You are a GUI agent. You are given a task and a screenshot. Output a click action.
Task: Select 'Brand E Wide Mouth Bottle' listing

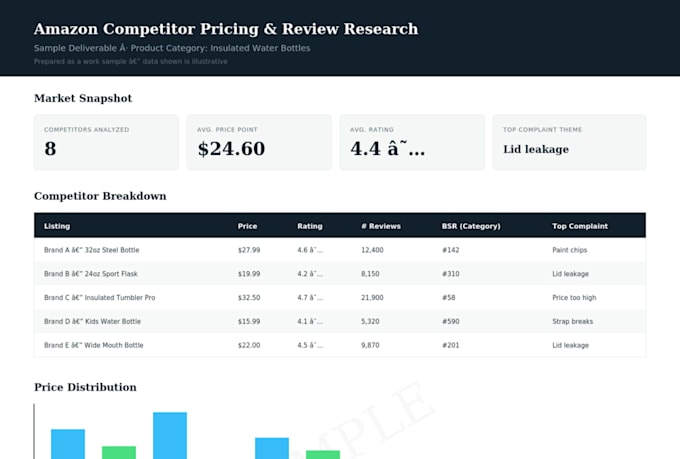click(x=94, y=345)
